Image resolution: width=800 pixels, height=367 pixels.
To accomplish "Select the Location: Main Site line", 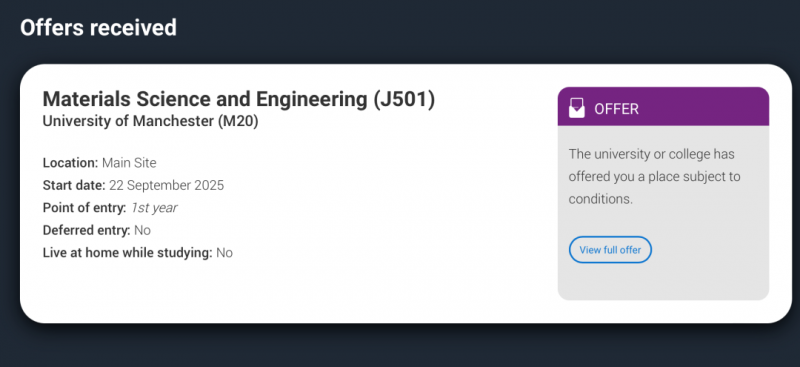I will [x=99, y=163].
